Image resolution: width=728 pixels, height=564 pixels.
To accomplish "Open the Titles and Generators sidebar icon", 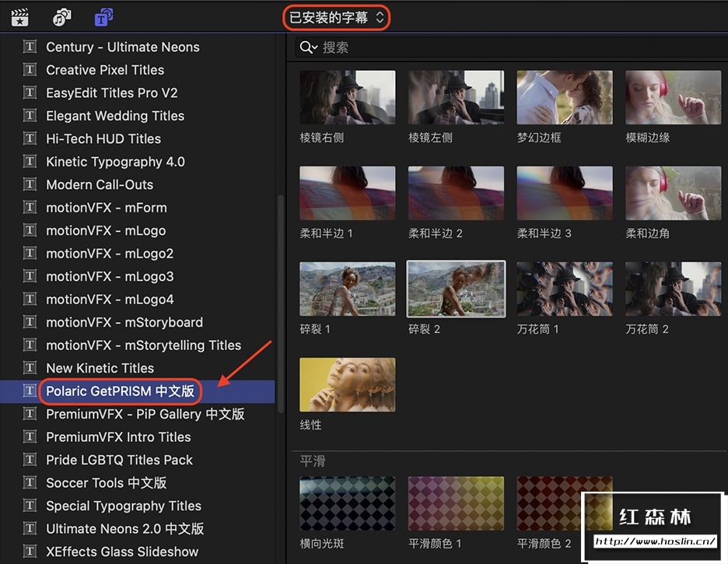I will click(x=103, y=18).
